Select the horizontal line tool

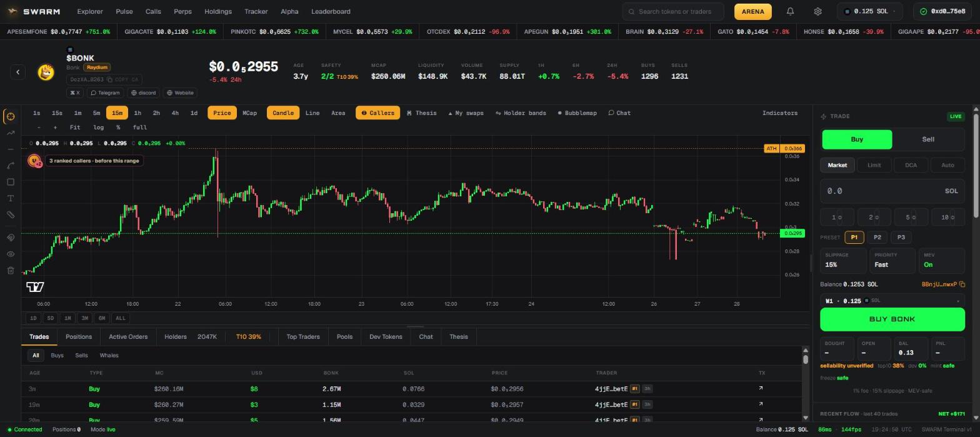pos(11,149)
